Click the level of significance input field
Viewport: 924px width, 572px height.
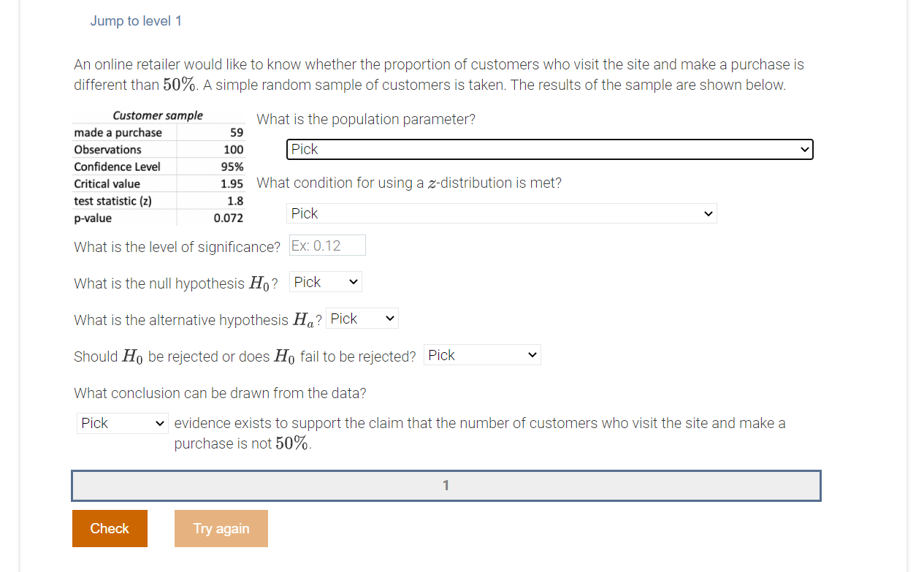point(327,245)
